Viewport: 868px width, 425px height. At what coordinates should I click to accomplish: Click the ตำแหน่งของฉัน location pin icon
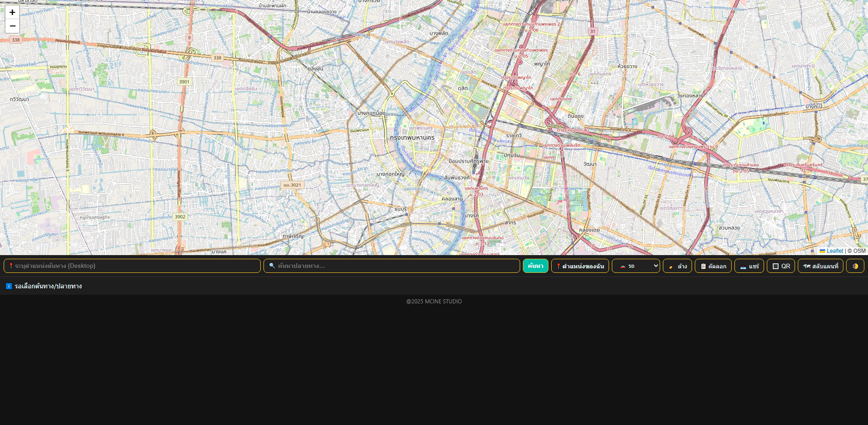pyautogui.click(x=558, y=266)
